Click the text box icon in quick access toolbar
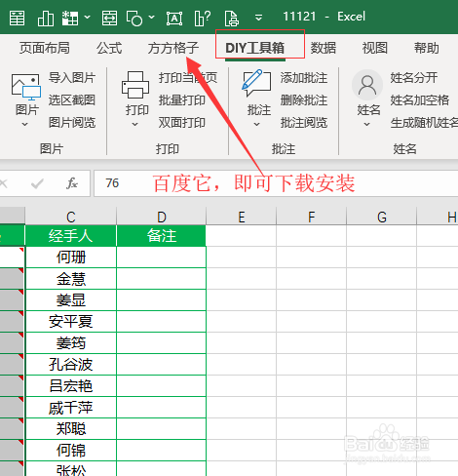This screenshot has width=458, height=476. 174,19
